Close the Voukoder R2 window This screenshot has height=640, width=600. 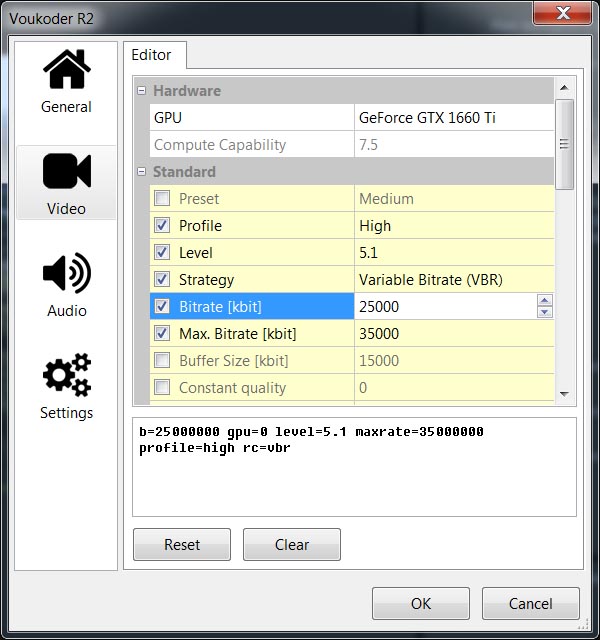point(563,13)
